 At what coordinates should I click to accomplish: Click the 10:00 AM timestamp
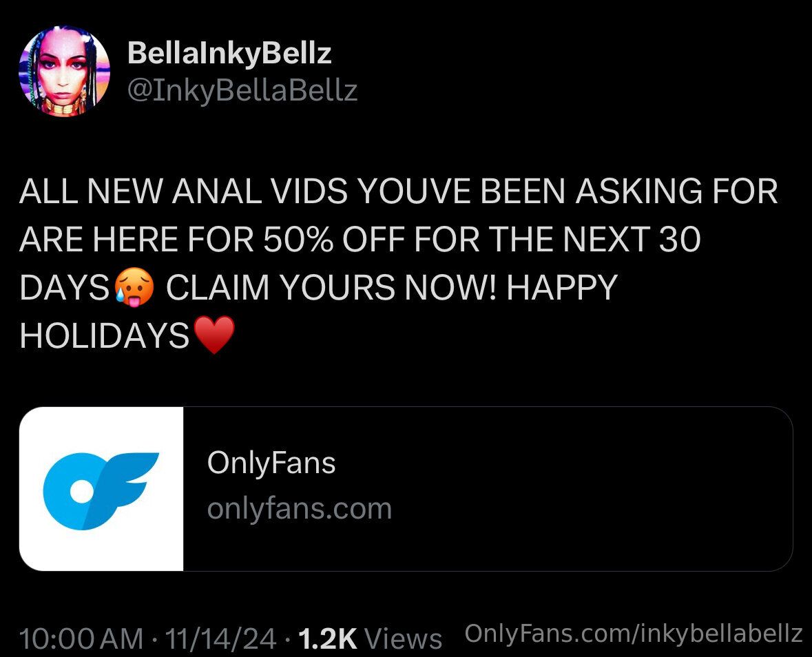[81, 638]
